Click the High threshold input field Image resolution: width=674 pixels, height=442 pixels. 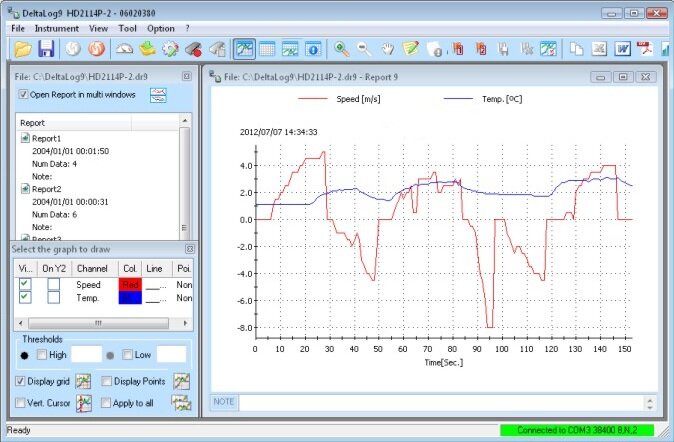86,355
